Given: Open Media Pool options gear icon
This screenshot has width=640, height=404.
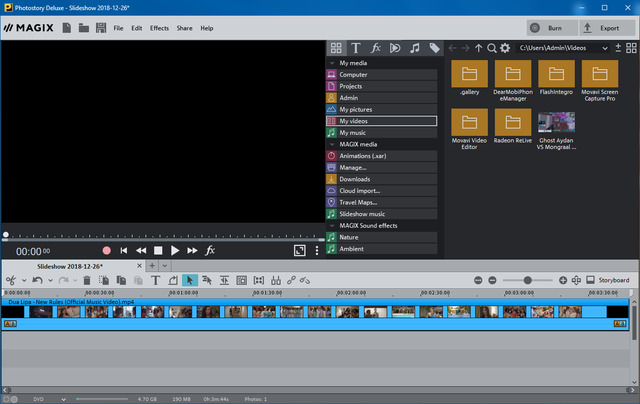Looking at the screenshot, I should (505, 48).
